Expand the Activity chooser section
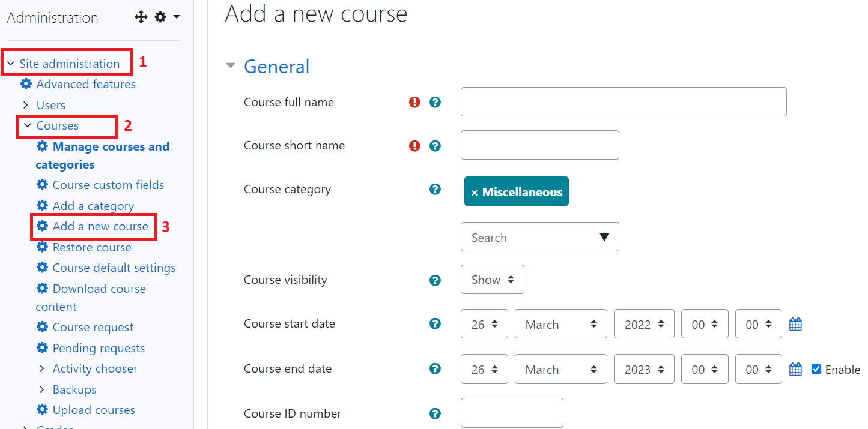The image size is (868, 429). click(41, 368)
